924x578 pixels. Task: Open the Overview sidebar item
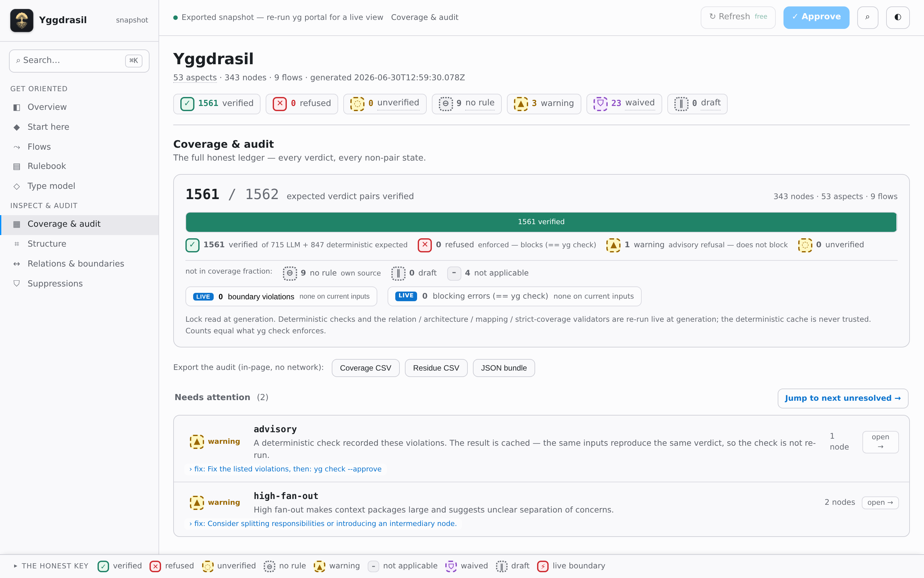(x=80, y=107)
